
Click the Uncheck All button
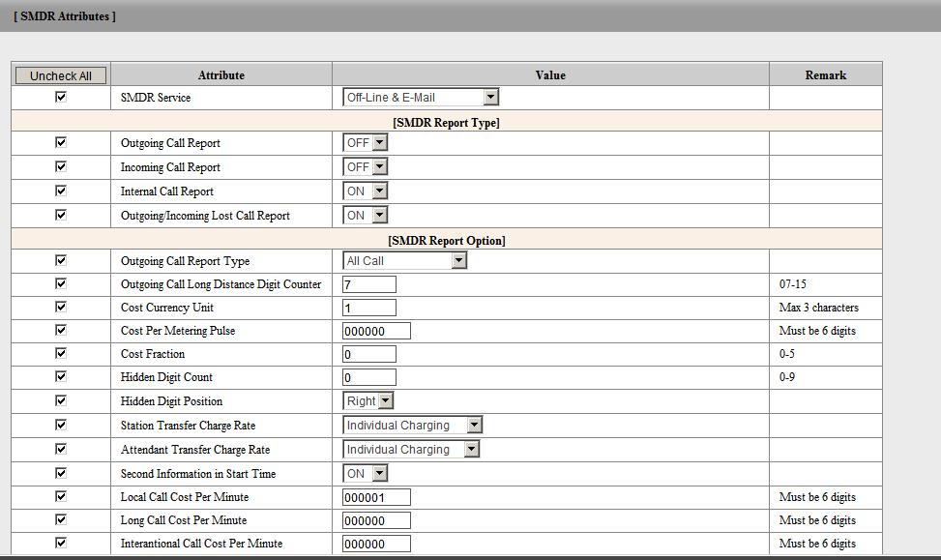point(61,75)
